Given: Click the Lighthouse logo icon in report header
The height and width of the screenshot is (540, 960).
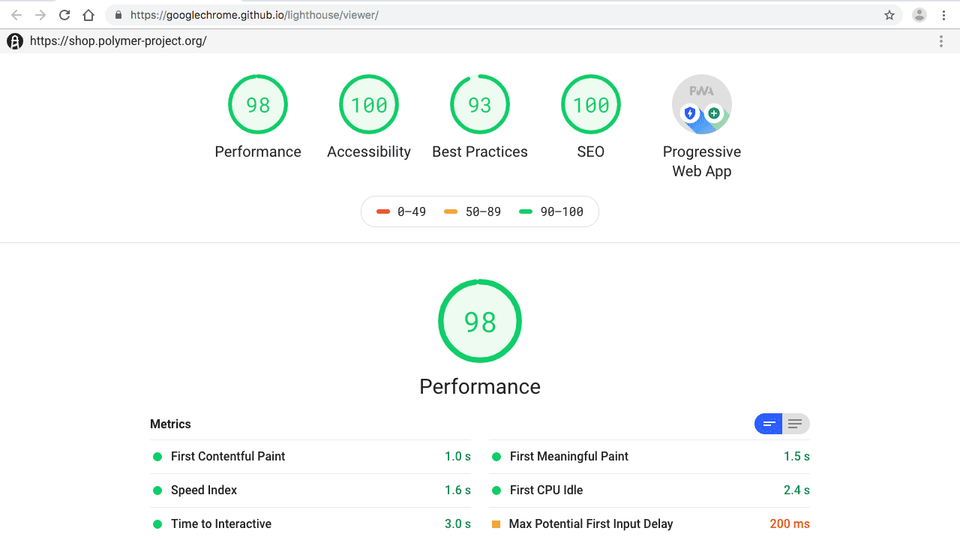Looking at the screenshot, I should [15, 41].
